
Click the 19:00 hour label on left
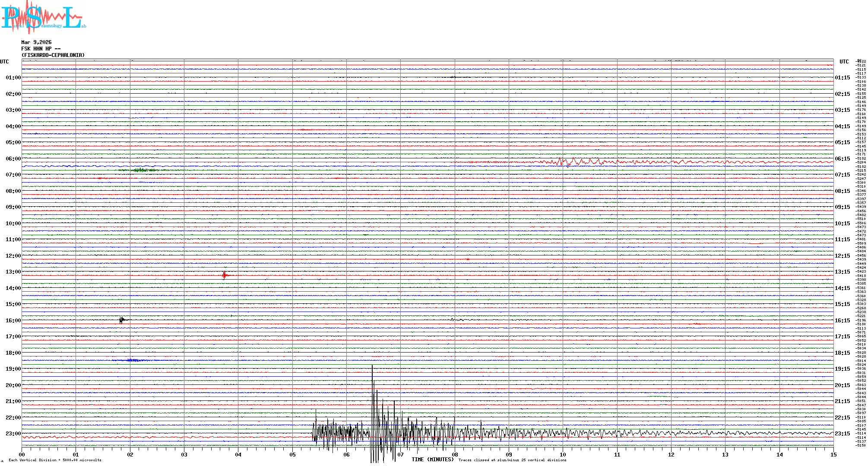click(13, 369)
